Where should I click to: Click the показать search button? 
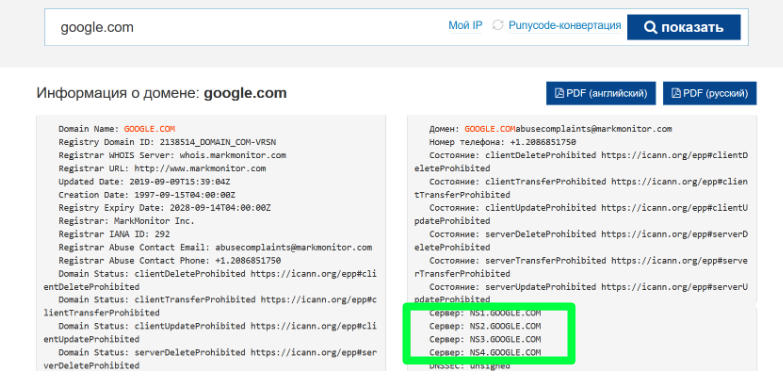[684, 27]
